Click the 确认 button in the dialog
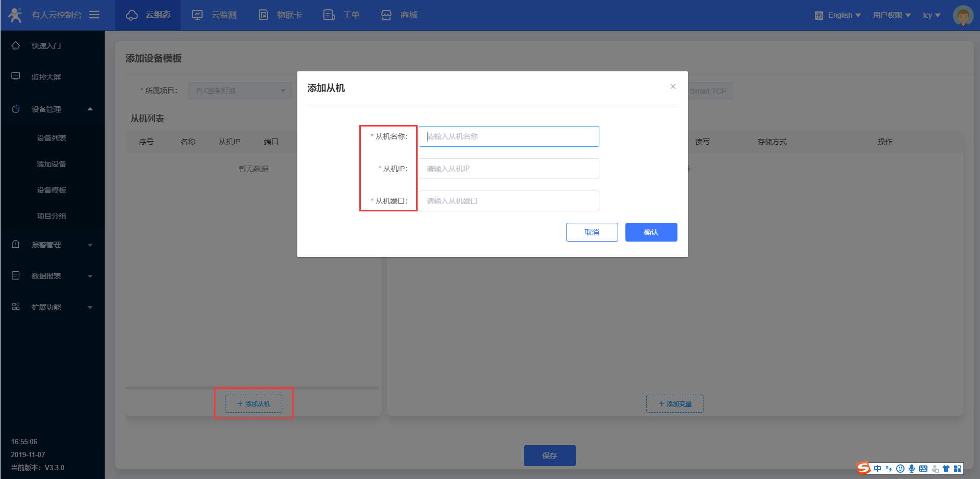 651,232
